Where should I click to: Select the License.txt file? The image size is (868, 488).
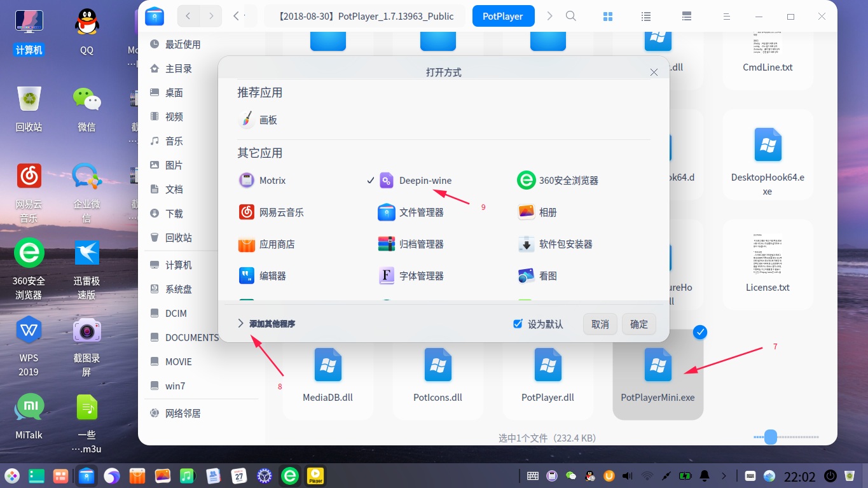click(768, 264)
